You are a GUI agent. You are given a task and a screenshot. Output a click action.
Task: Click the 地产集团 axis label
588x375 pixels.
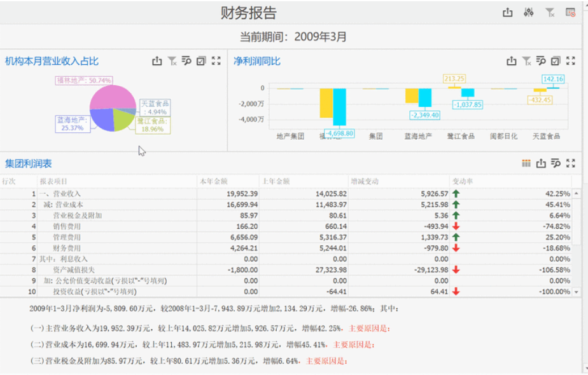[290, 137]
